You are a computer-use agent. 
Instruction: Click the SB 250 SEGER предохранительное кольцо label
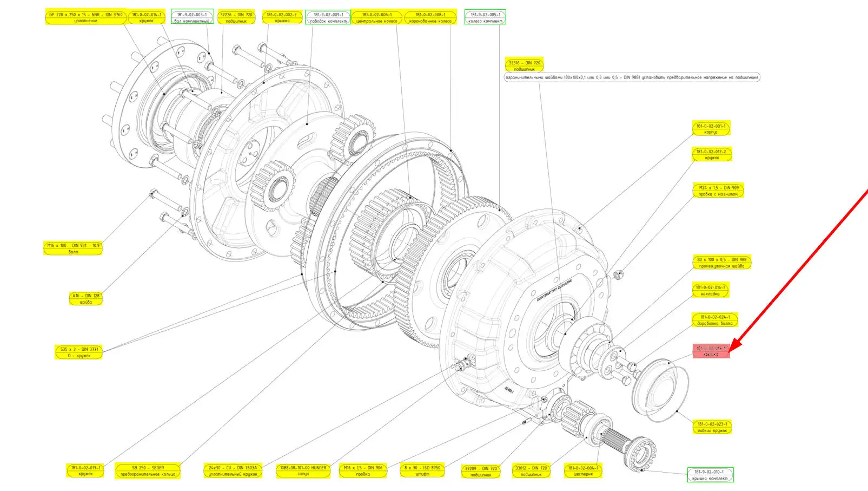tap(148, 471)
